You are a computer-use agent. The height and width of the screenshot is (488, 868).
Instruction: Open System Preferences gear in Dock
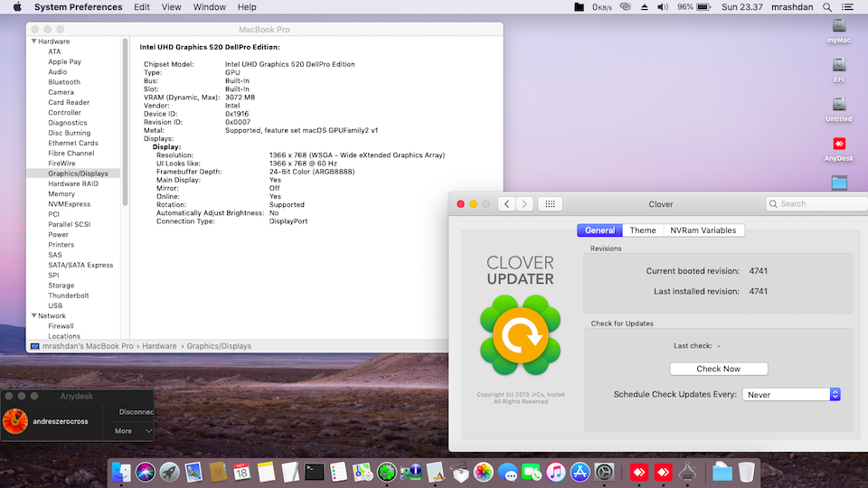[x=604, y=472]
